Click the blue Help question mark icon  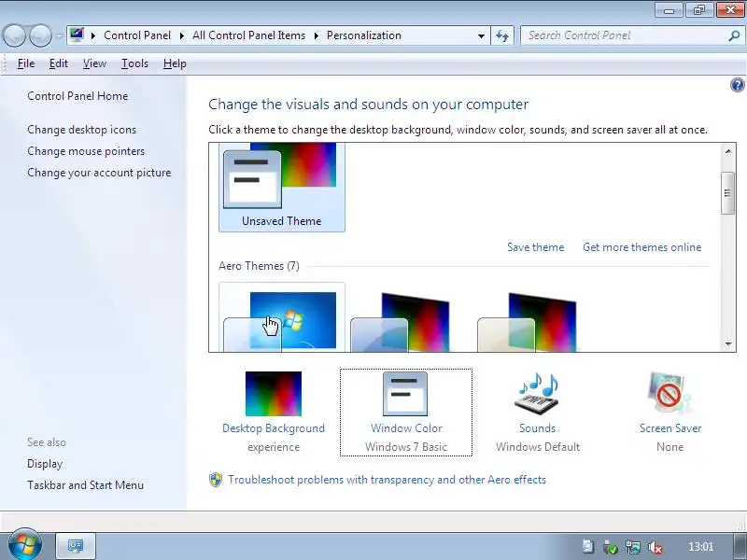pyautogui.click(x=737, y=85)
